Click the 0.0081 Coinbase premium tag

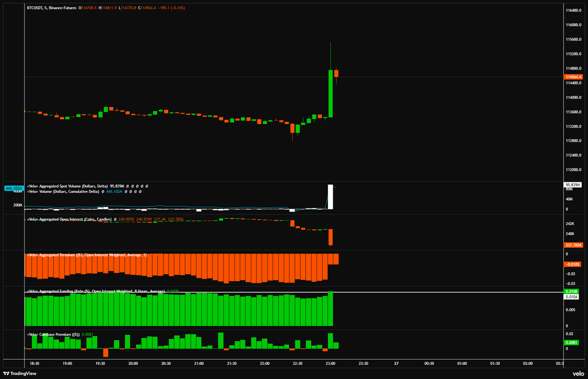572,342
